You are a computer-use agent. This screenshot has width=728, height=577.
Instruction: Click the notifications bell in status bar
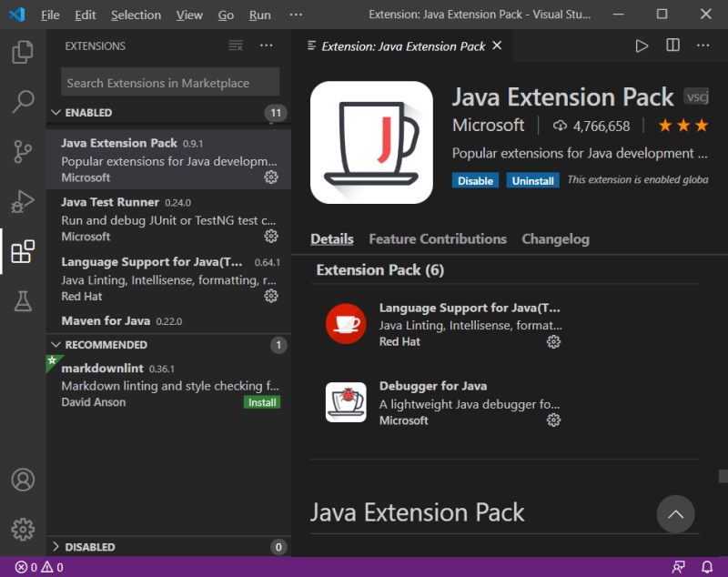click(708, 566)
